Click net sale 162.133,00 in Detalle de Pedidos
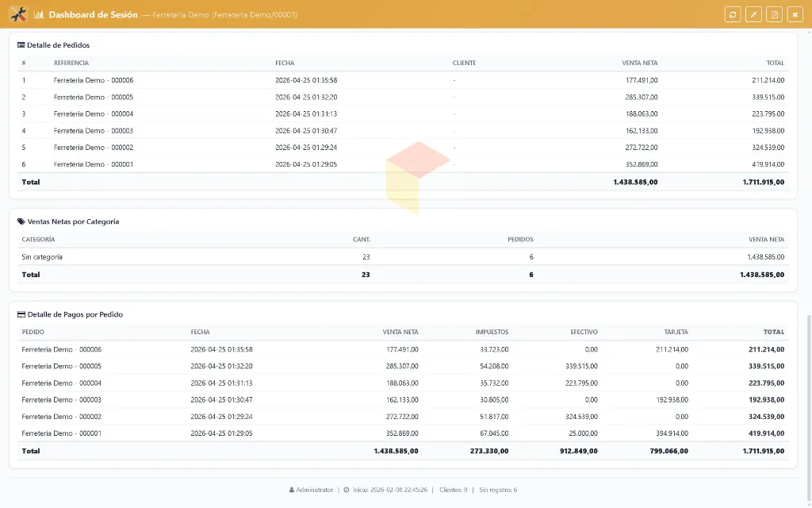This screenshot has width=812, height=508. 642,131
